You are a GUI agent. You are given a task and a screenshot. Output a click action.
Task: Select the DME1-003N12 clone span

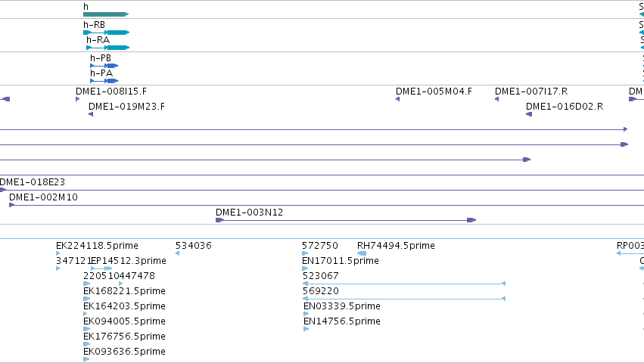(346, 221)
